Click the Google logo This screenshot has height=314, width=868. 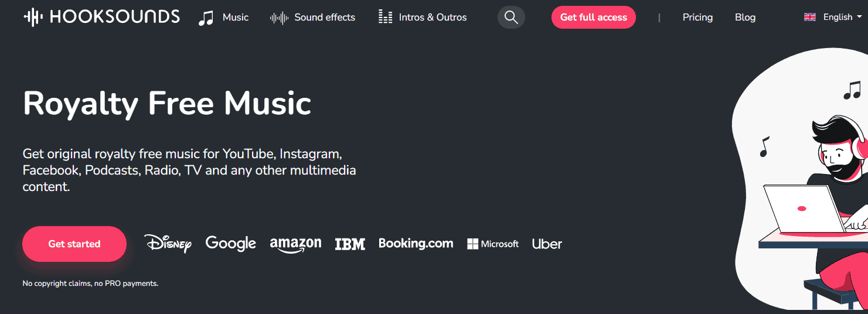230,244
